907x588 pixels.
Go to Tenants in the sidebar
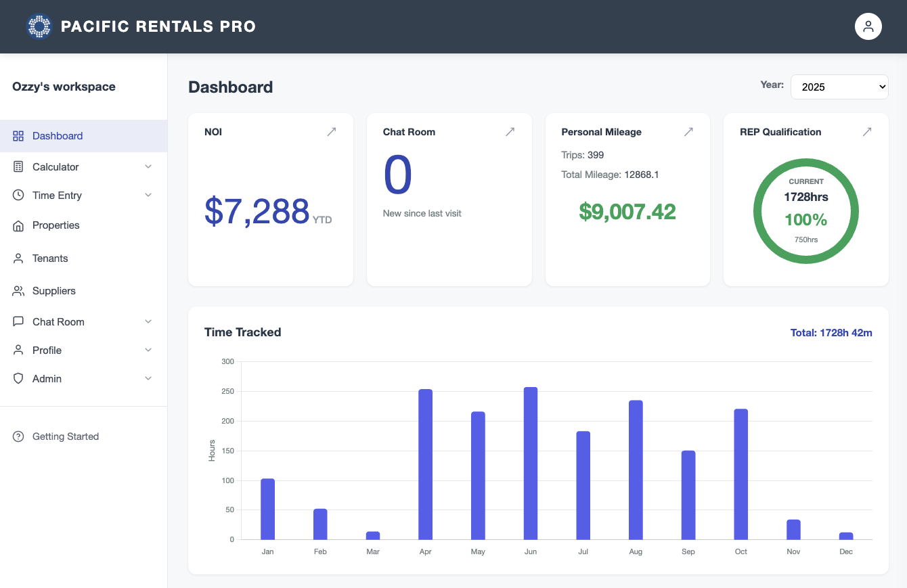(50, 258)
